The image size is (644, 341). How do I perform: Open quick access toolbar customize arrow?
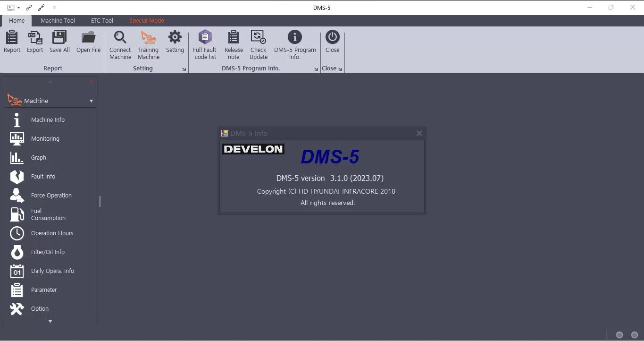tap(54, 8)
